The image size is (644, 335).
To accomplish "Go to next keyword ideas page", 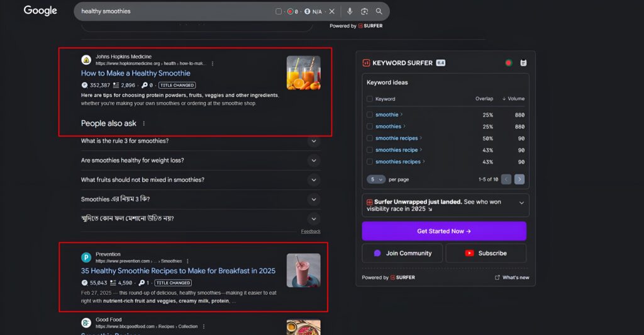I will tap(519, 179).
